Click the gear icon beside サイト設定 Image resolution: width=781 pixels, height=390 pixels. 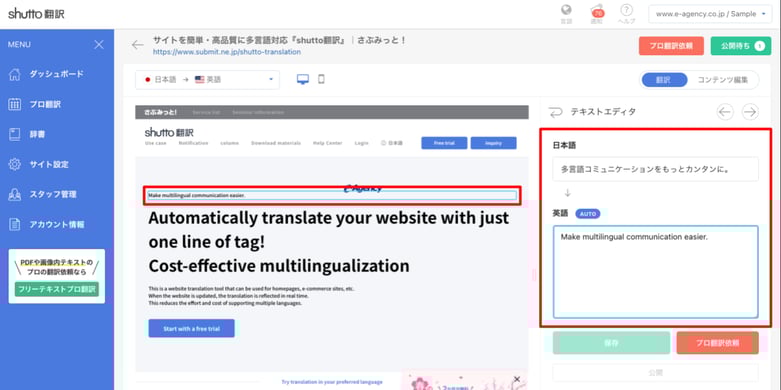click(15, 164)
